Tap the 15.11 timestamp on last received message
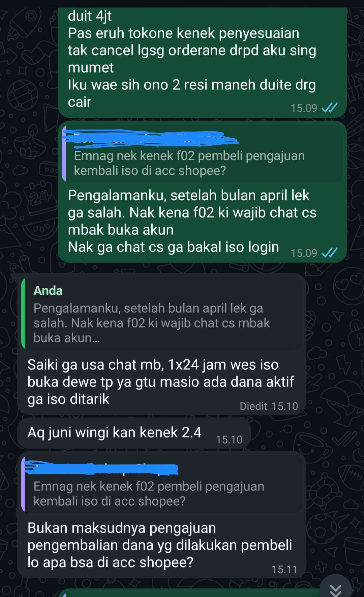364x597 pixels. pyautogui.click(x=285, y=569)
